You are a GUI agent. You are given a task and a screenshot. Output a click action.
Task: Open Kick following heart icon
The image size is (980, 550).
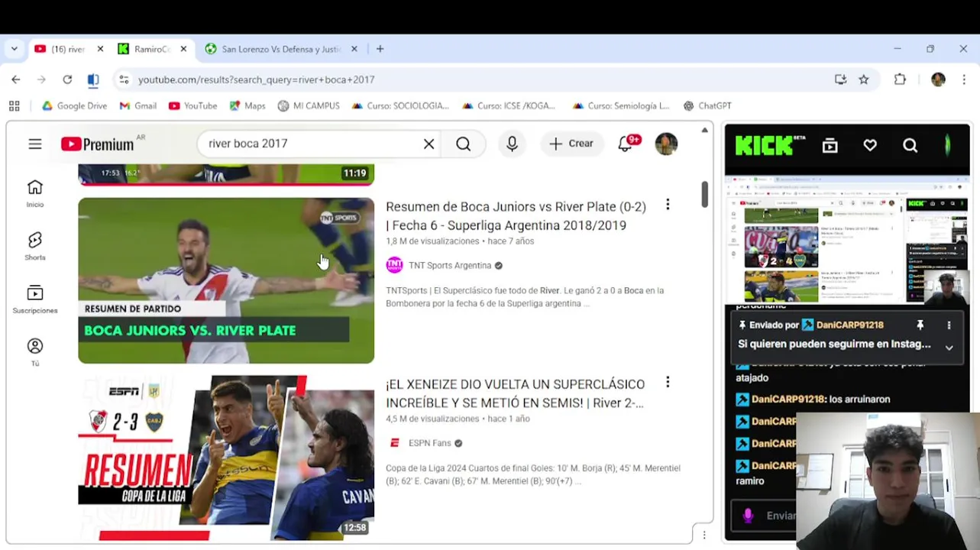click(x=870, y=145)
